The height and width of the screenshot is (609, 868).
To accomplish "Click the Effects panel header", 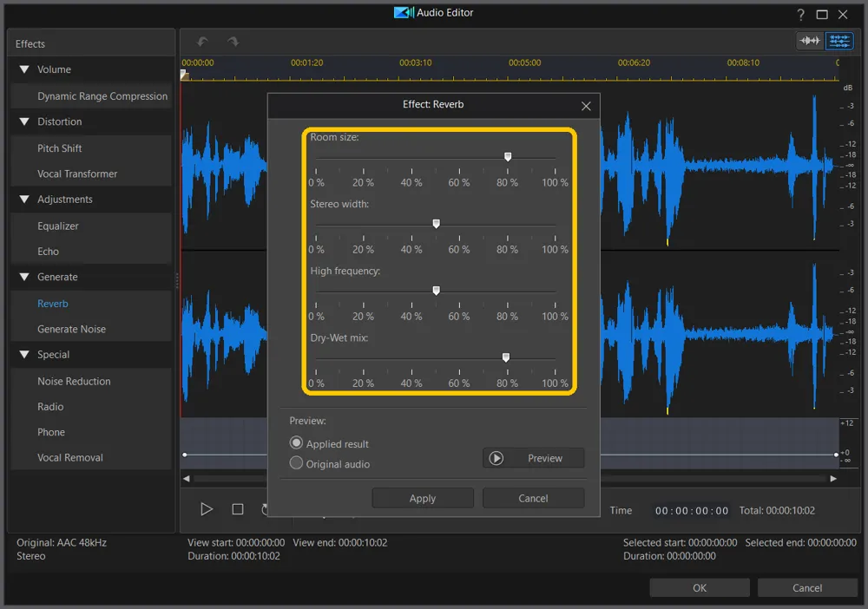I will tap(91, 43).
